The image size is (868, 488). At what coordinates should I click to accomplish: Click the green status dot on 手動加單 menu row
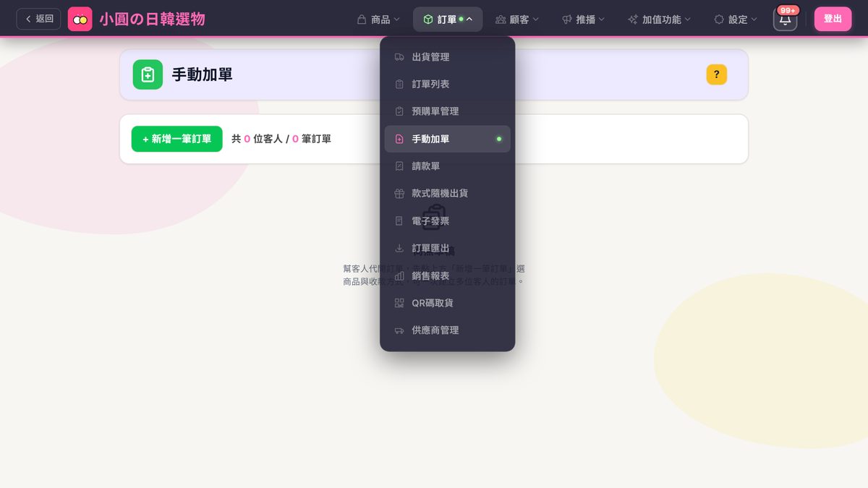(x=498, y=139)
